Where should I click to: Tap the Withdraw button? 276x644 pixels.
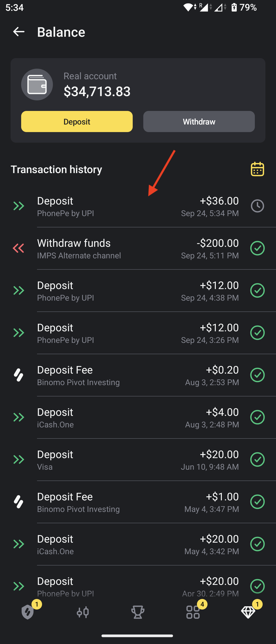pos(199,122)
